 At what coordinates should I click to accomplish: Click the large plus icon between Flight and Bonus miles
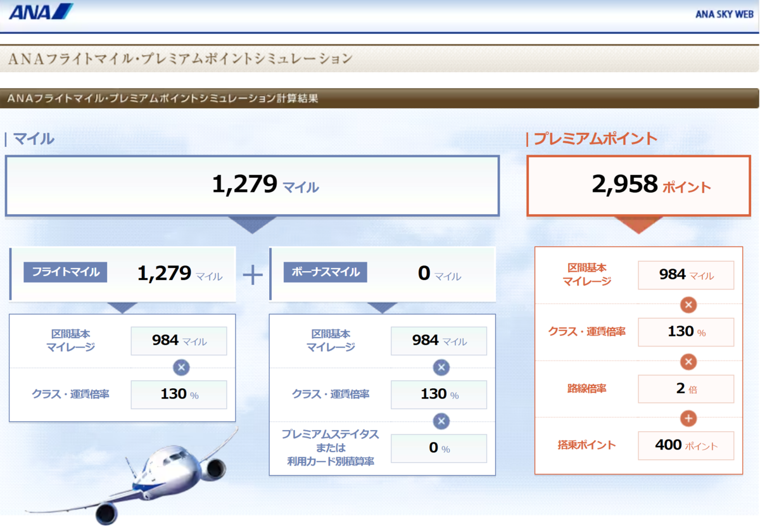point(253,274)
